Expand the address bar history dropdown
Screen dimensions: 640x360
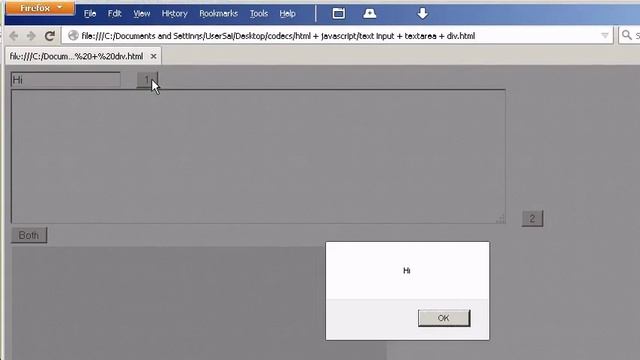tap(604, 36)
